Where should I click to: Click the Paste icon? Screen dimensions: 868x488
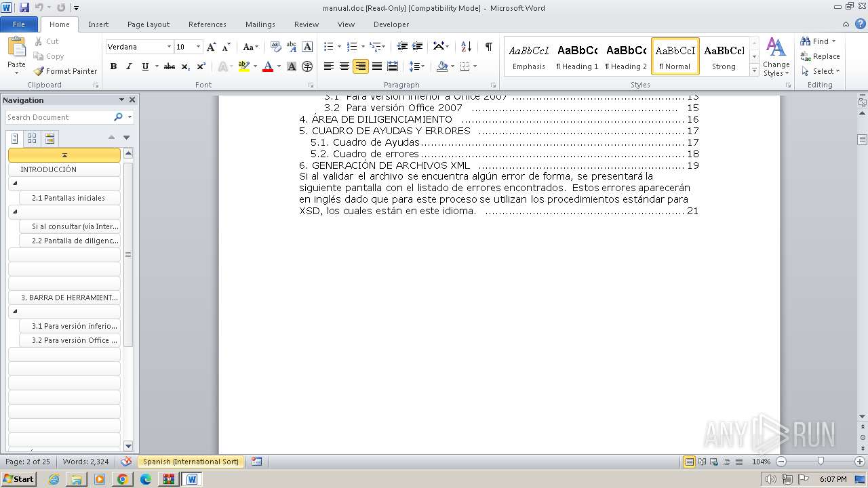click(x=16, y=47)
